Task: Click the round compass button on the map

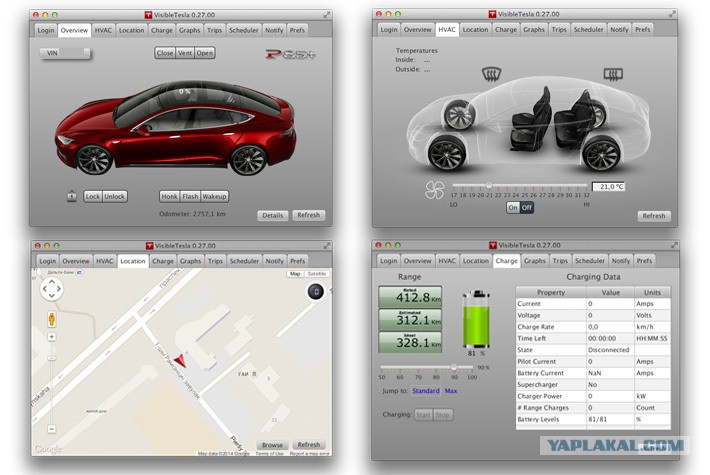Action: tap(316, 292)
